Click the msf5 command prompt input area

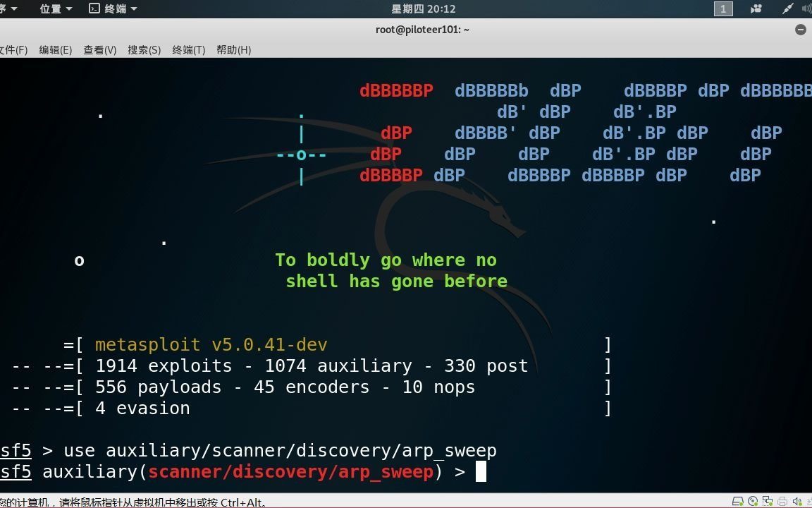point(482,471)
